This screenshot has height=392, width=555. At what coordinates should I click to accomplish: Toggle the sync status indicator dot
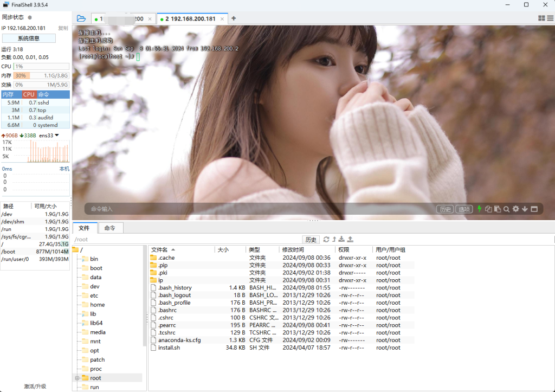[30, 17]
